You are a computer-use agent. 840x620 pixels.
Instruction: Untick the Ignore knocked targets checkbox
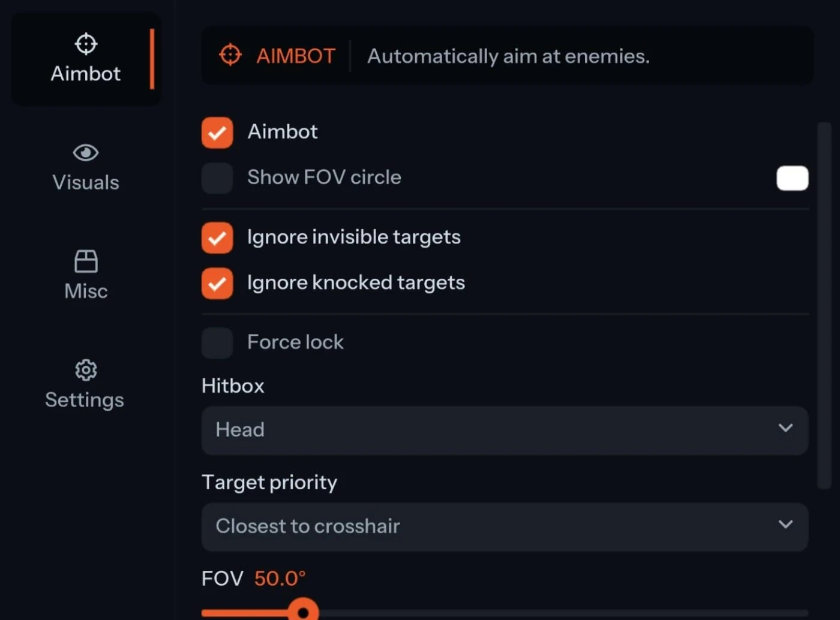[x=217, y=284]
